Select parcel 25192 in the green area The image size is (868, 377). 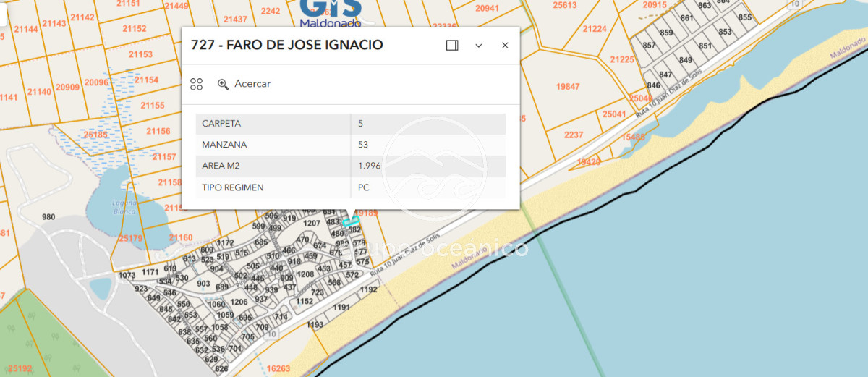point(20,368)
